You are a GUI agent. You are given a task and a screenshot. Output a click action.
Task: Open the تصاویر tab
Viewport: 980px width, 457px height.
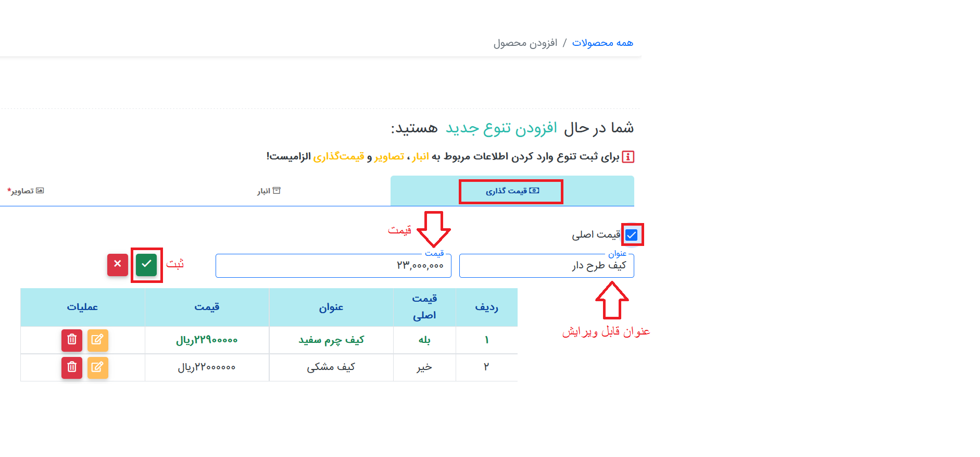(x=26, y=191)
